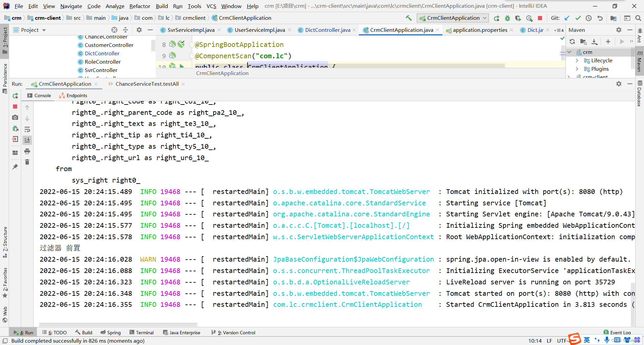Viewport: 644px width, 345px height.
Task: Show the hidden editor tabs list
Action: click(559, 30)
